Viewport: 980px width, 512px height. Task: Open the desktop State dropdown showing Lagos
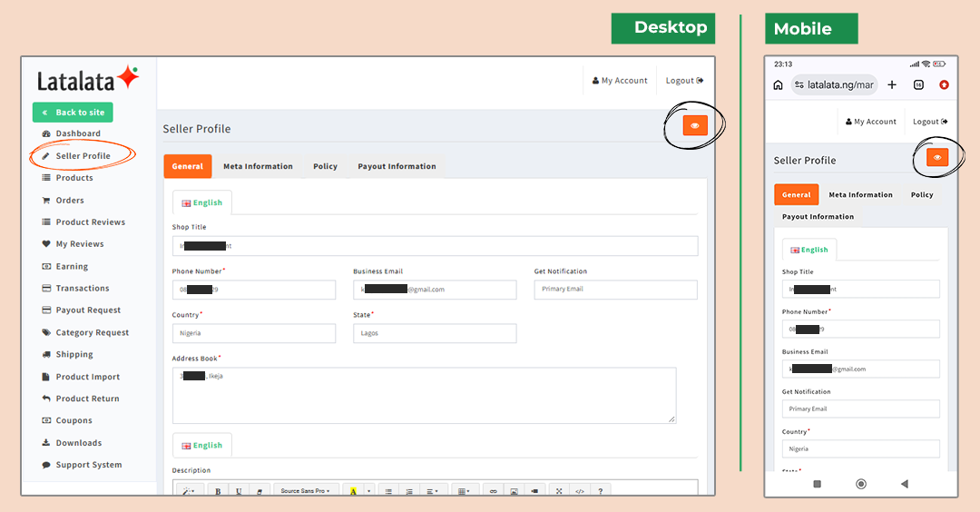click(x=435, y=333)
